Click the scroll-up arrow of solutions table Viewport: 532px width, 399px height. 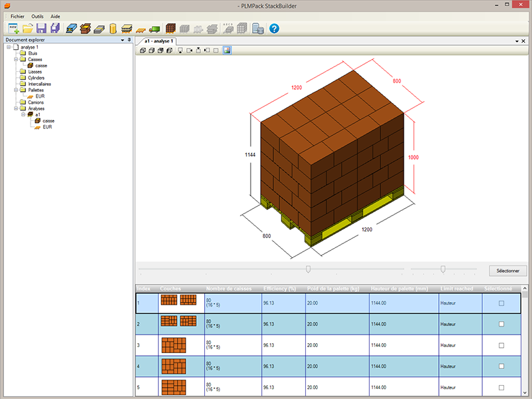tap(525, 289)
